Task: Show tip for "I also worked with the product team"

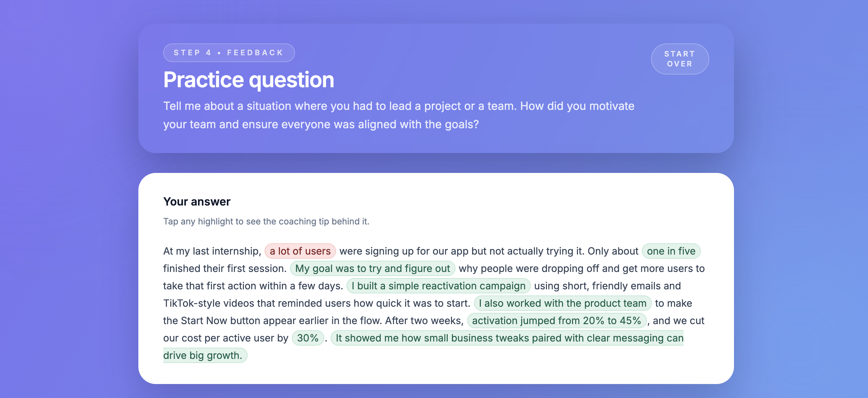Action: (562, 303)
